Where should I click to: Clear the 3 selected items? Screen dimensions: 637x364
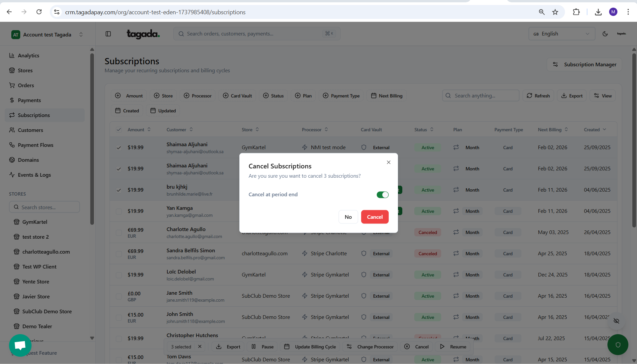pyautogui.click(x=200, y=346)
